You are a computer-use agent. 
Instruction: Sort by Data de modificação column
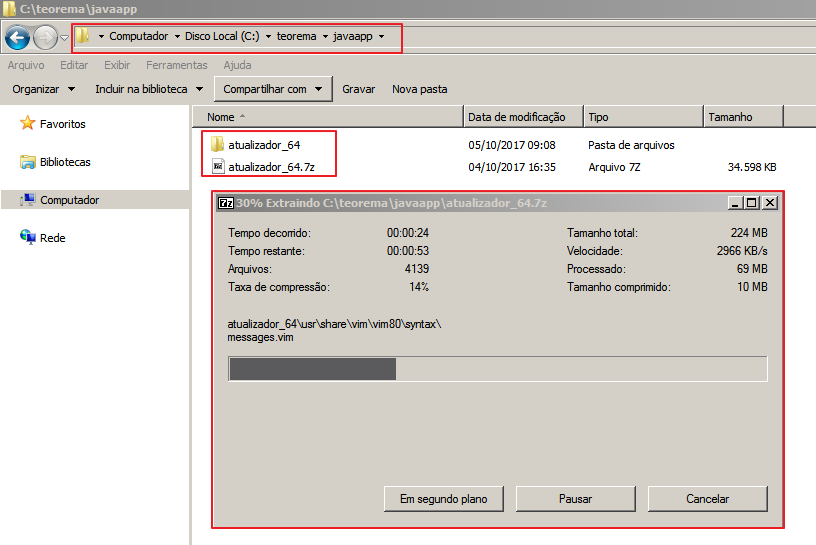tap(524, 117)
